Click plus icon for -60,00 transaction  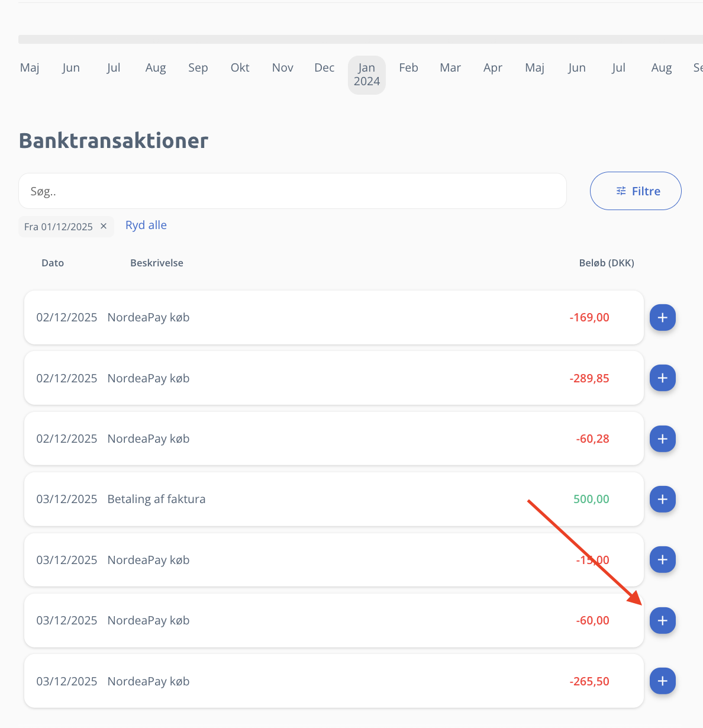point(662,621)
